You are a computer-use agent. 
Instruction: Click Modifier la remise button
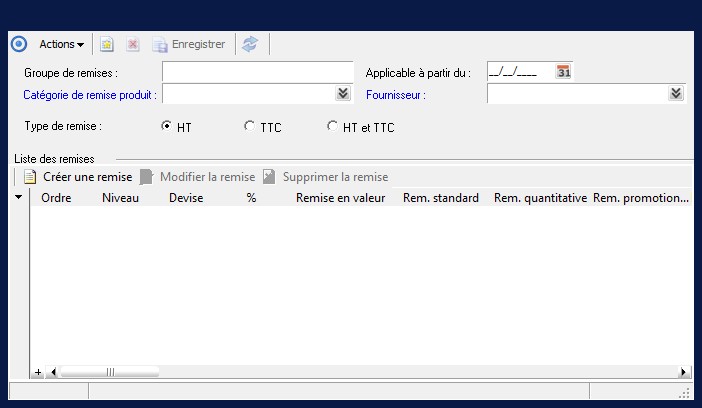197,177
